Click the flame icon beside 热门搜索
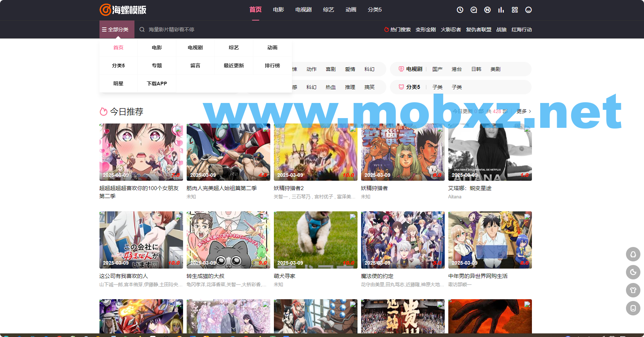Screen dimensions: 644x337 (x=386, y=30)
